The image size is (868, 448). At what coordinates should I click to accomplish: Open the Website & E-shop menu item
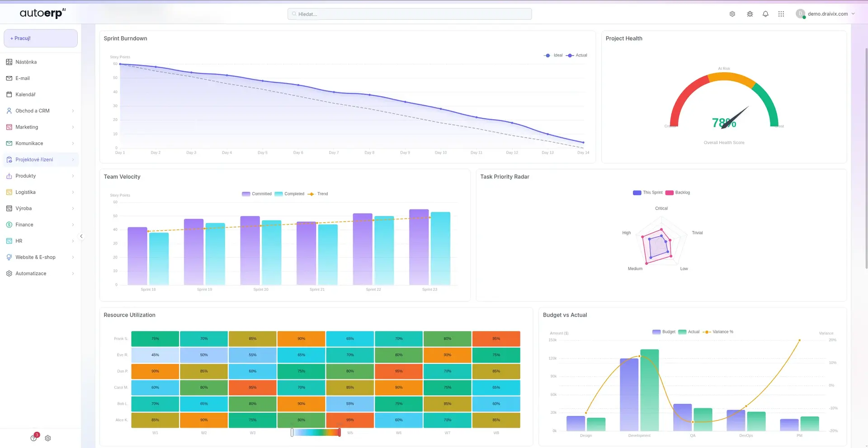point(36,257)
